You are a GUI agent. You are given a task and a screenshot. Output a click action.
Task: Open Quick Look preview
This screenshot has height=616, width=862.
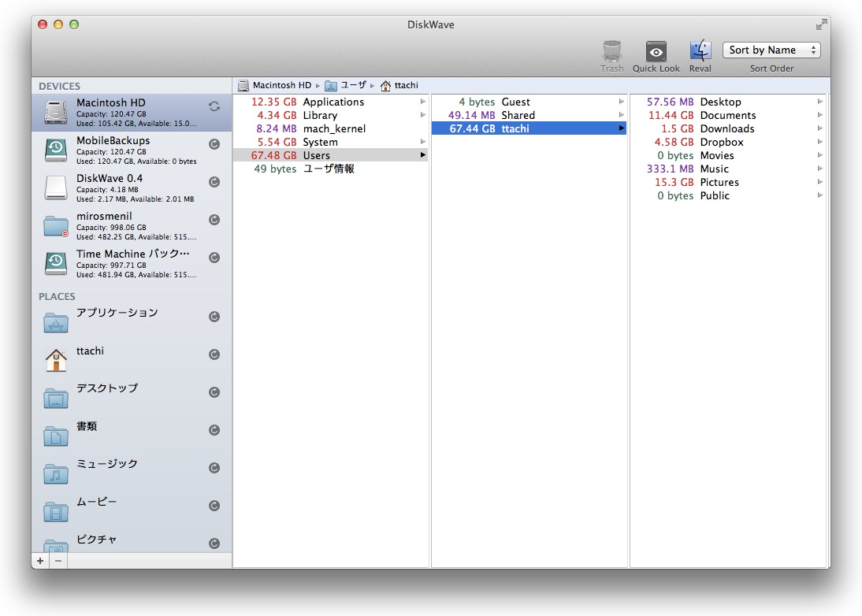click(x=656, y=52)
